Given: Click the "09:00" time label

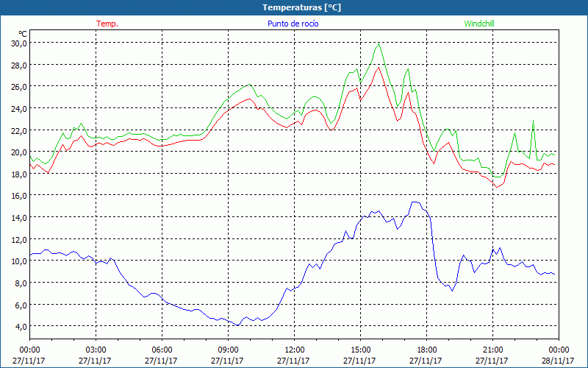Looking at the screenshot, I should 228,350.
